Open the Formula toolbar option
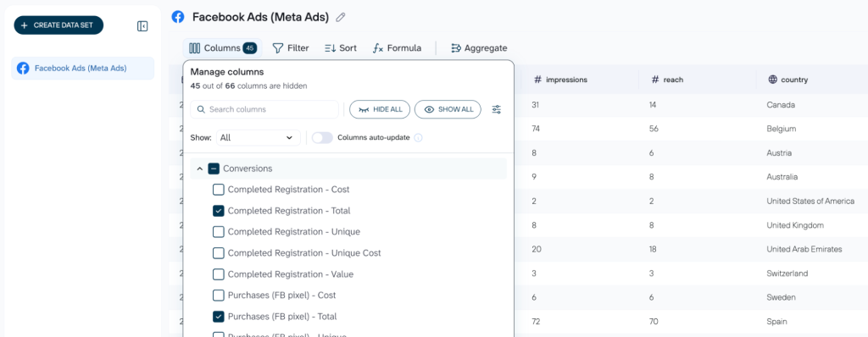The image size is (868, 337). (x=397, y=48)
